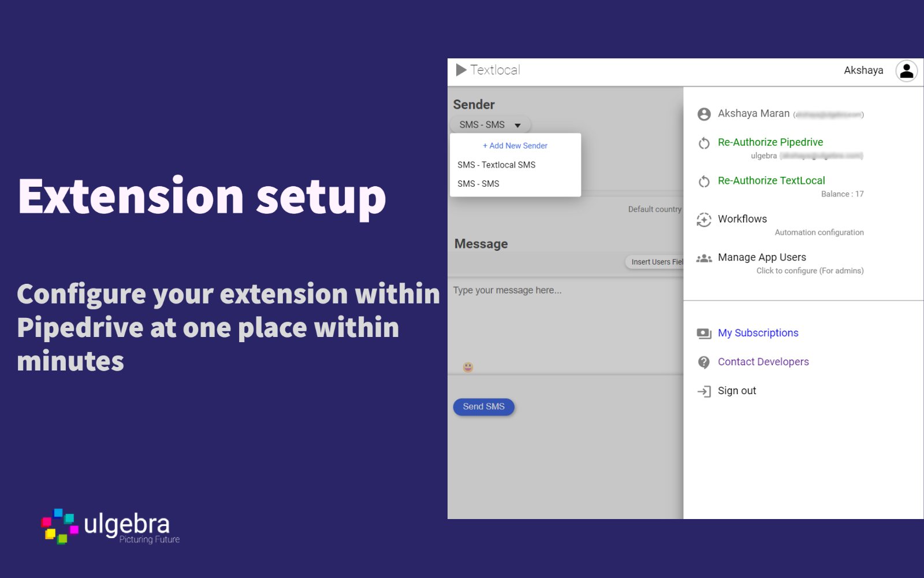
Task: Open Manage App Users entry
Action: [762, 257]
